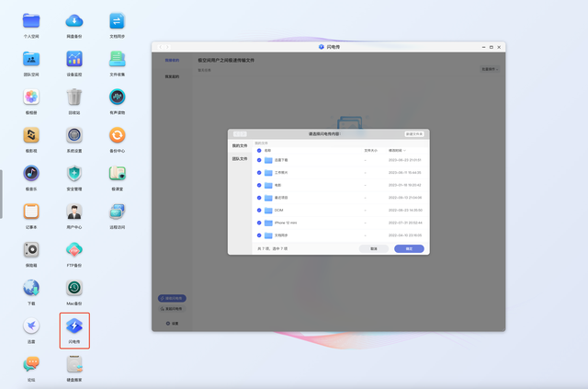Cancel the dialog with 取消 button
Image resolution: width=588 pixels, height=389 pixels.
coord(374,249)
